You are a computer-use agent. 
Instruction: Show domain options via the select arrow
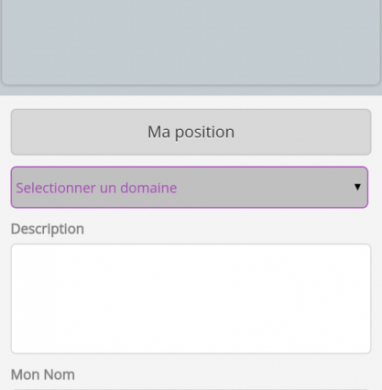click(357, 187)
